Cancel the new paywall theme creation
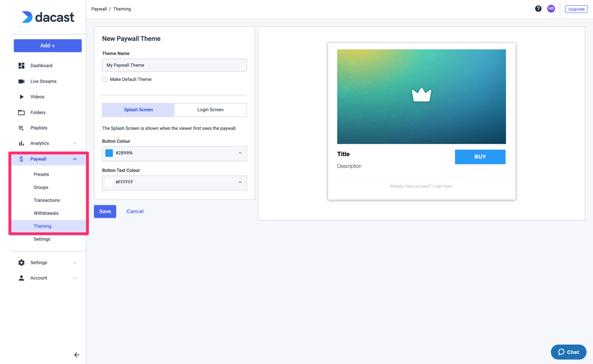This screenshot has height=364, width=593. coord(135,211)
